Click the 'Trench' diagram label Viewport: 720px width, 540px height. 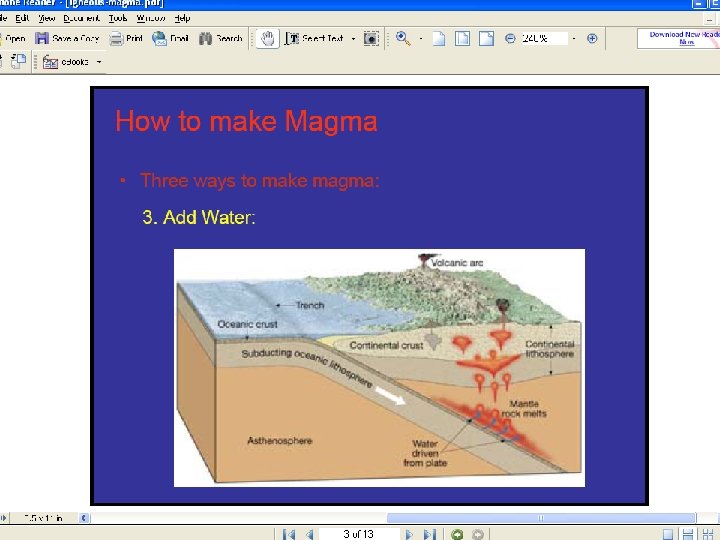coord(310,305)
